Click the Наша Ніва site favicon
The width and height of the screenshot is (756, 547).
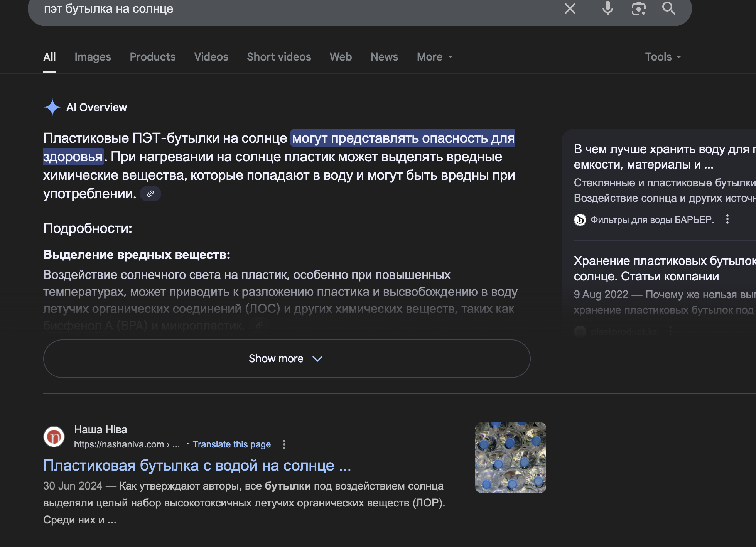54,437
